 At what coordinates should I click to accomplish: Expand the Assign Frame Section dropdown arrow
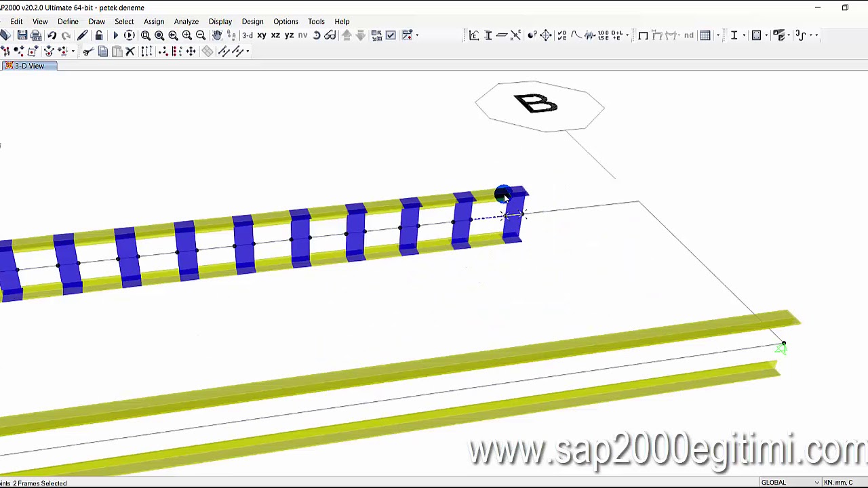[x=744, y=35]
